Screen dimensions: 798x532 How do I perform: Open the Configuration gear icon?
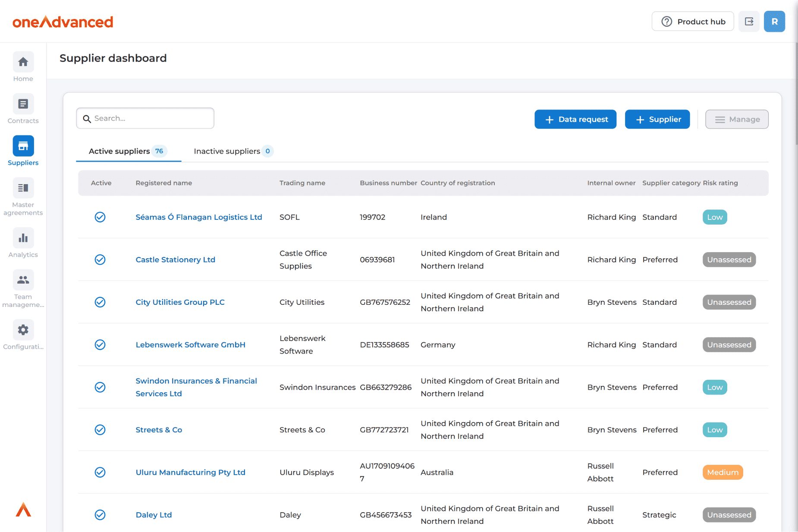tap(23, 330)
